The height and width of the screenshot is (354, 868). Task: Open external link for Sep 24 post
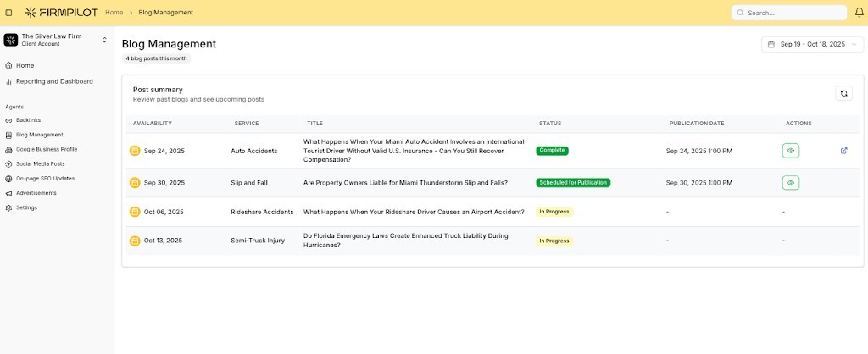[843, 151]
